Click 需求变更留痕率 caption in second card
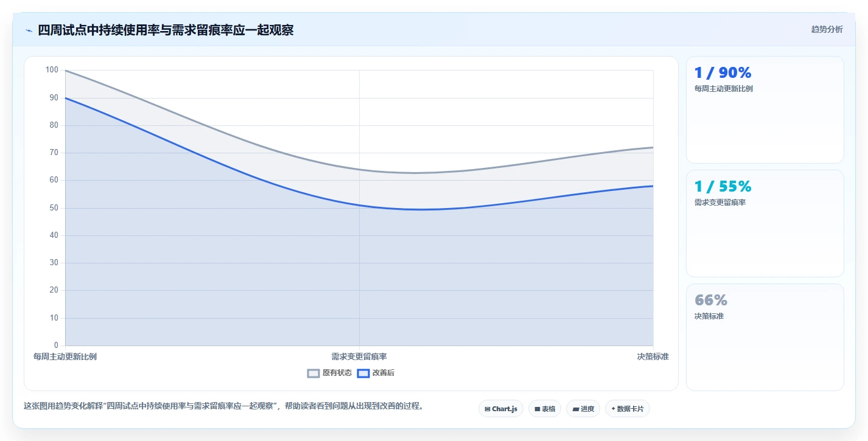Image resolution: width=868 pixels, height=441 pixels. 720,203
